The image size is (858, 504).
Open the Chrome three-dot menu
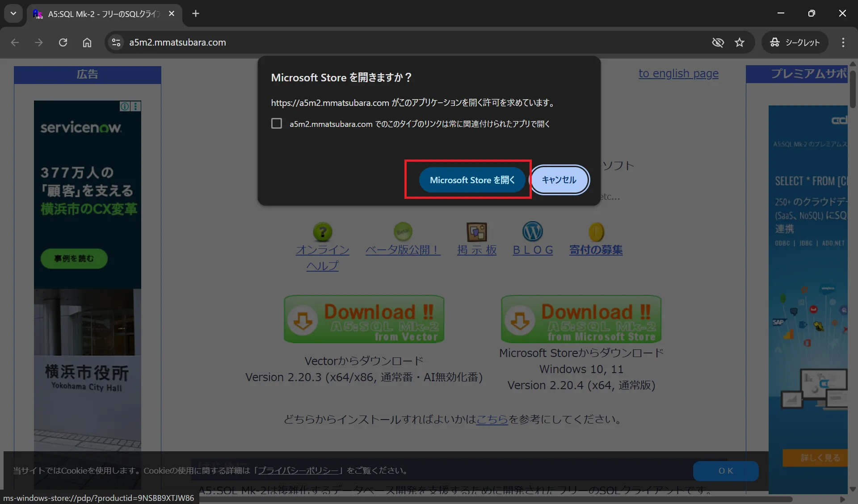(843, 42)
